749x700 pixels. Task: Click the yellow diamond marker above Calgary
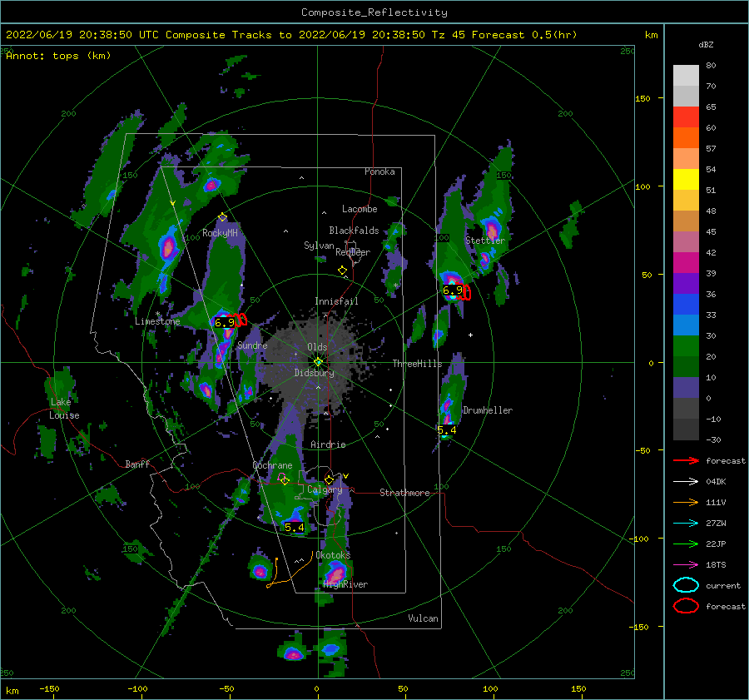coord(329,479)
